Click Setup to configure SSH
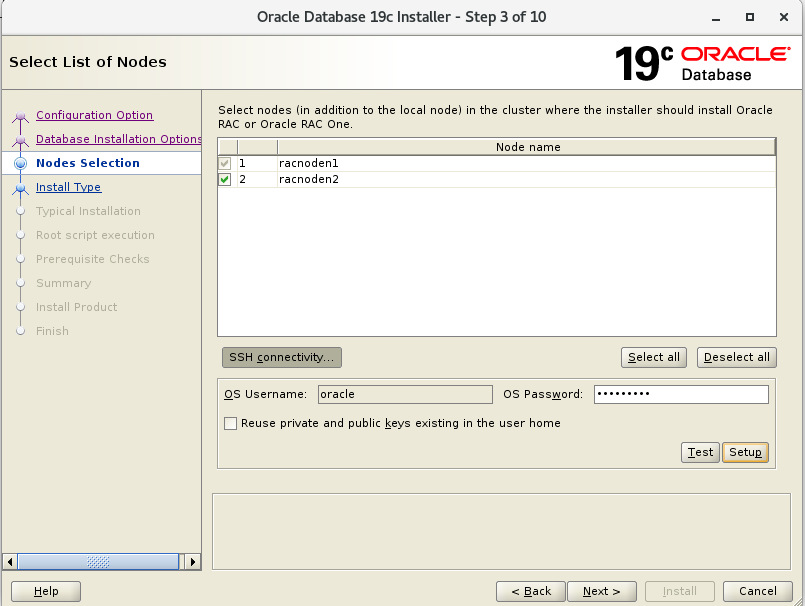The height and width of the screenshot is (606, 805). tap(745, 452)
